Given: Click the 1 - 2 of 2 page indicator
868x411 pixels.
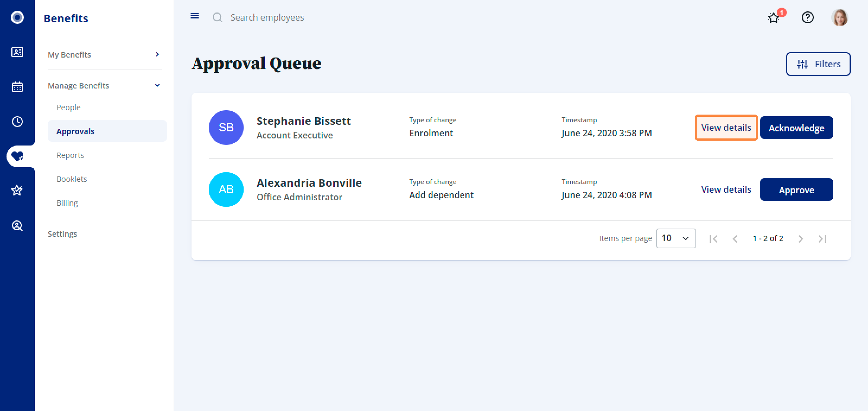Looking at the screenshot, I should coord(768,238).
